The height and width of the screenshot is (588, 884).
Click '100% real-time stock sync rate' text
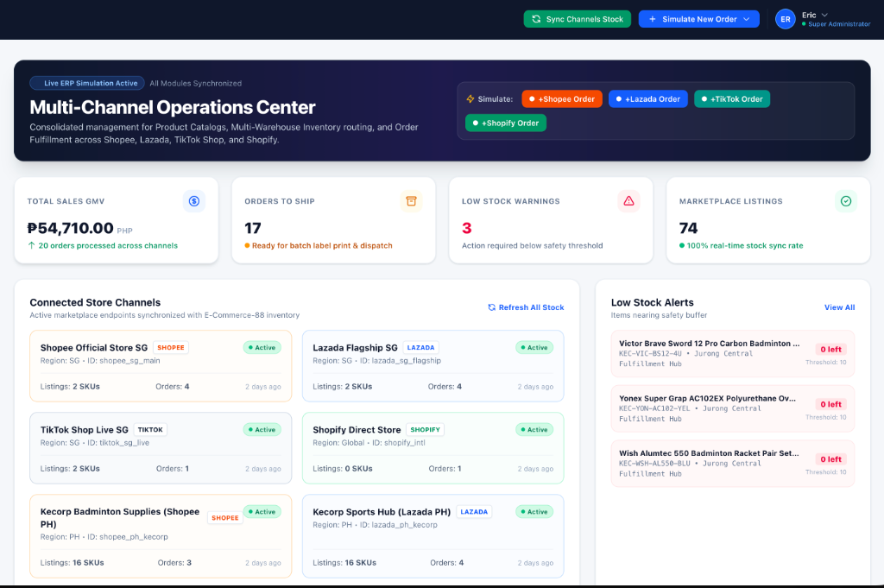click(745, 246)
